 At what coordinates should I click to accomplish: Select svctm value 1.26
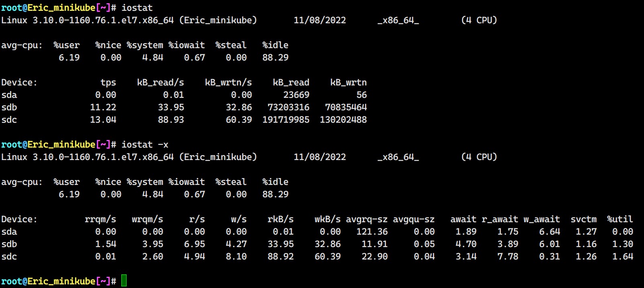pos(586,257)
